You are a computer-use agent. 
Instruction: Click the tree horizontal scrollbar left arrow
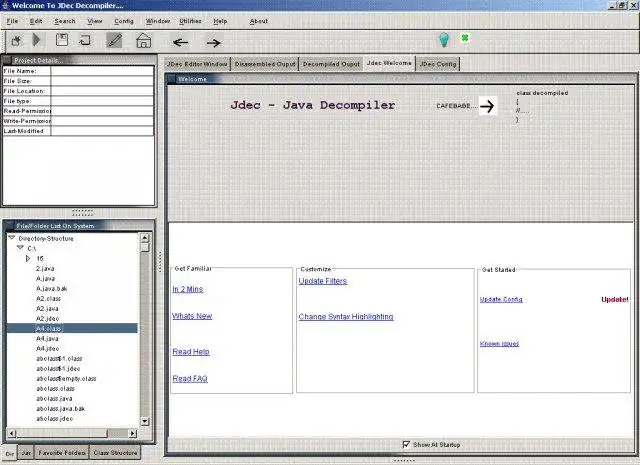(11, 433)
